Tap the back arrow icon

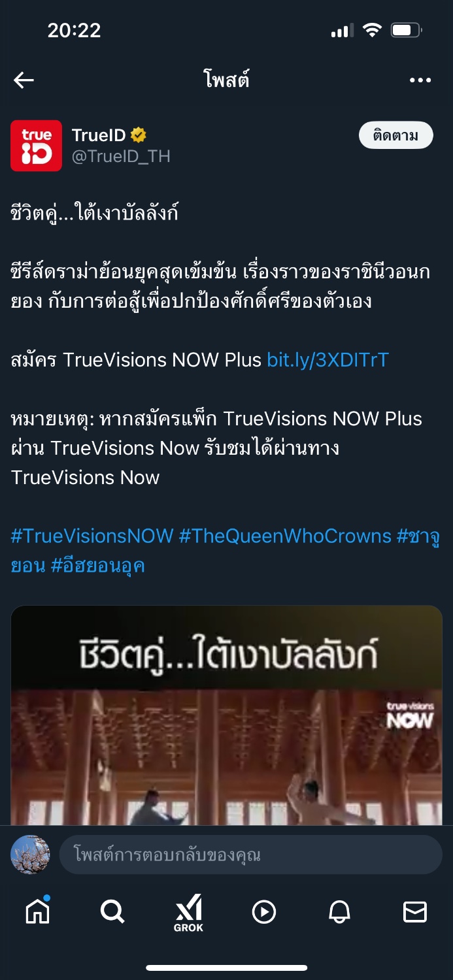24,80
